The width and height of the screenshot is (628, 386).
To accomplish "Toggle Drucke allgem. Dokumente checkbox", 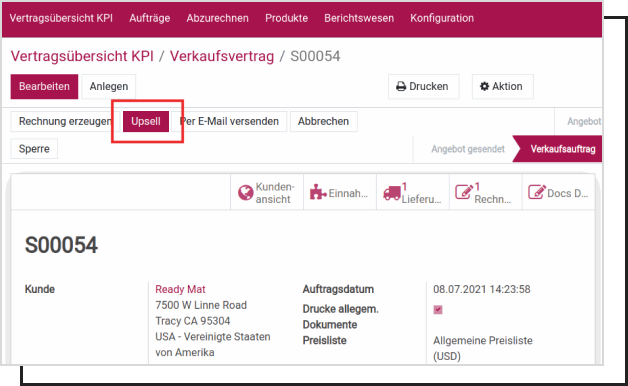I will click(x=438, y=310).
